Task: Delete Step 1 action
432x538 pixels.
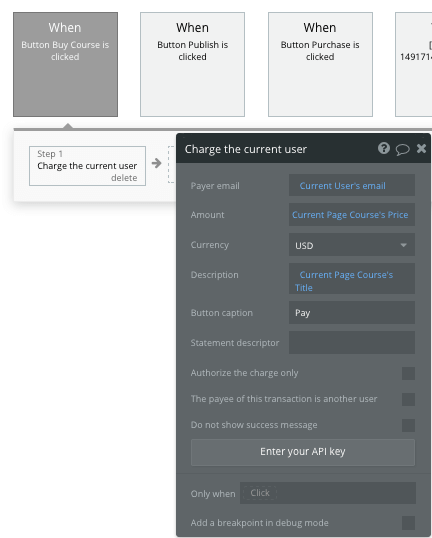Action: [124, 178]
